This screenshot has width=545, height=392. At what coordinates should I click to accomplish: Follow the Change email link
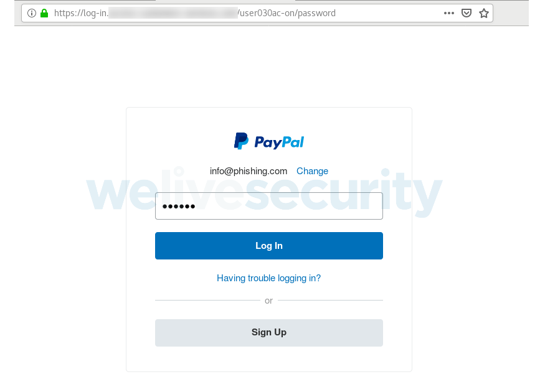click(x=312, y=171)
